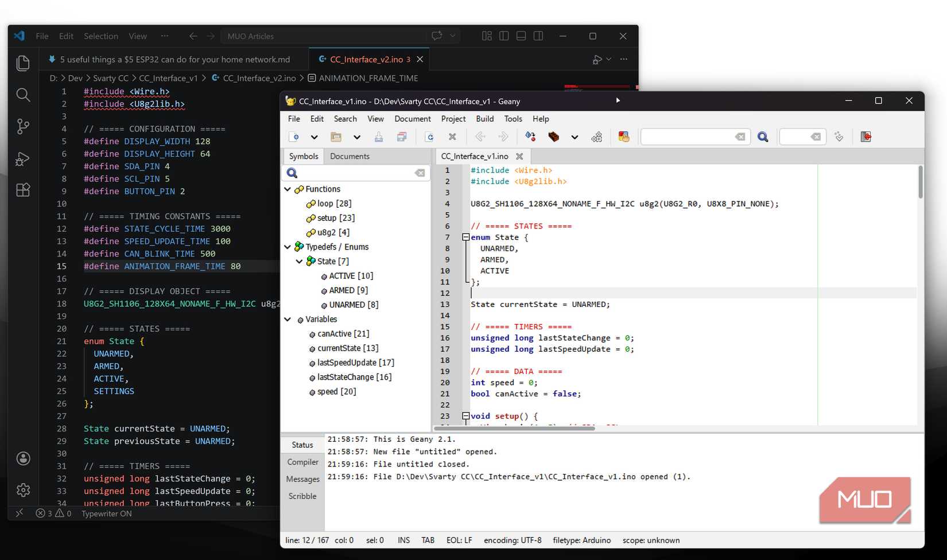Go back in VS Code navigation history
This screenshot has height=560, width=947.
point(193,36)
